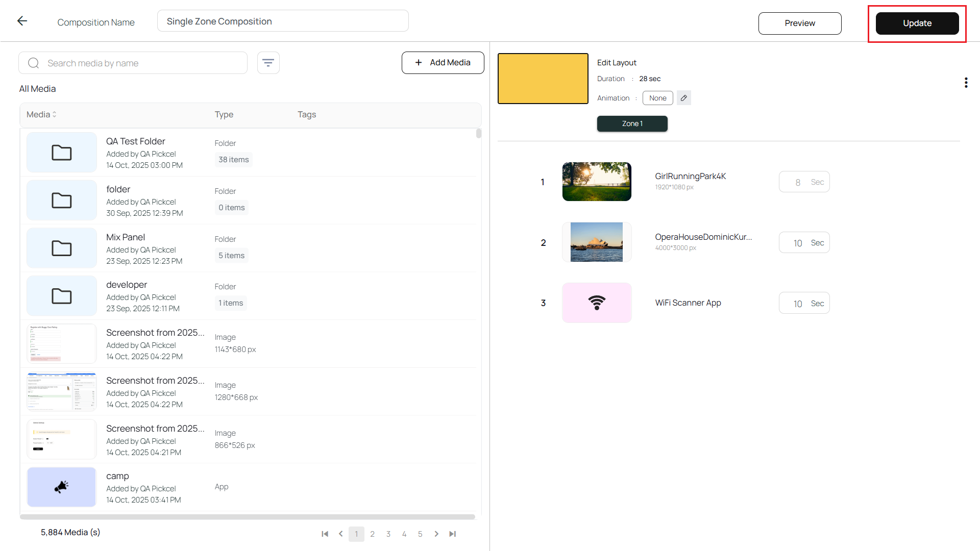Select the WiFi Scanner App thumbnail
Viewport: 980px width, 551px height.
tap(596, 303)
